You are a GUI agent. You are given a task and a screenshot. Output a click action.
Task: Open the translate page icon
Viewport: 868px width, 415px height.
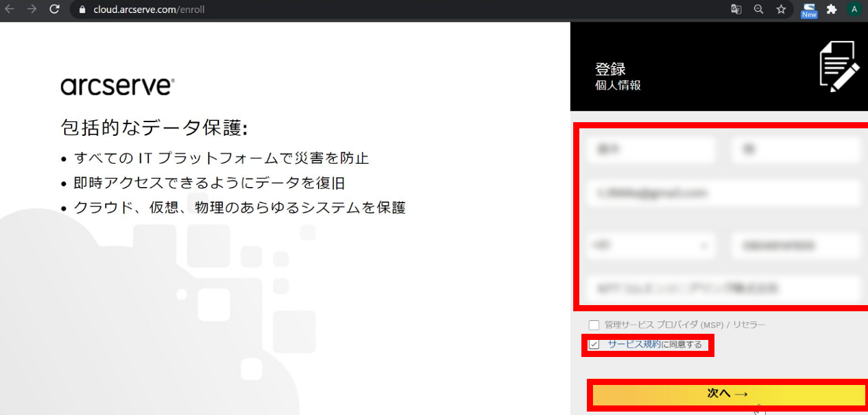[736, 10]
